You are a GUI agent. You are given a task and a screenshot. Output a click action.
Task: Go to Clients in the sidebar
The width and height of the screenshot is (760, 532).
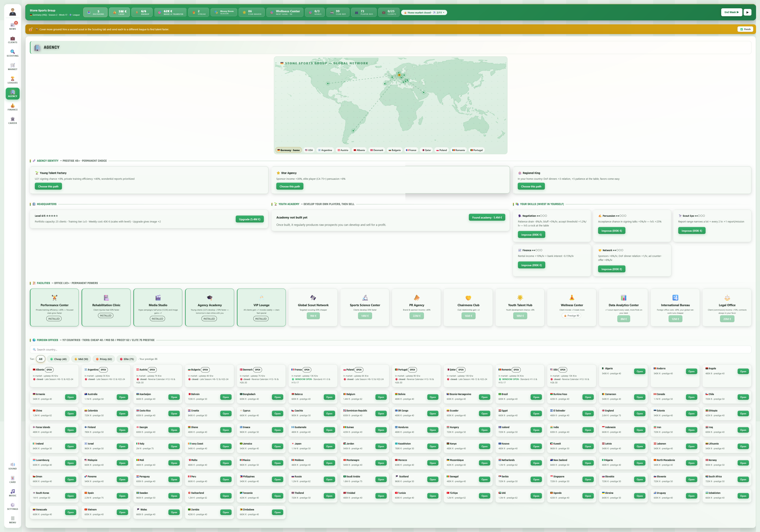coord(13,40)
